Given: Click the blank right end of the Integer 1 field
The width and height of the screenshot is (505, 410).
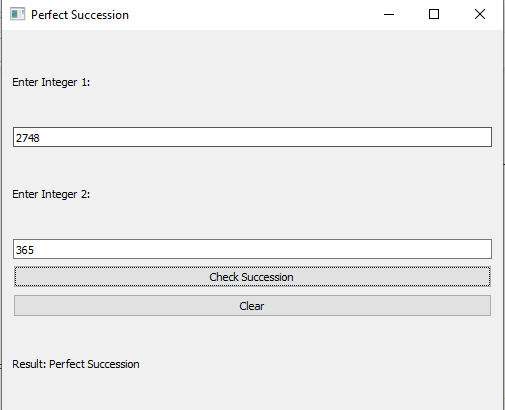Looking at the screenshot, I should 467,137.
